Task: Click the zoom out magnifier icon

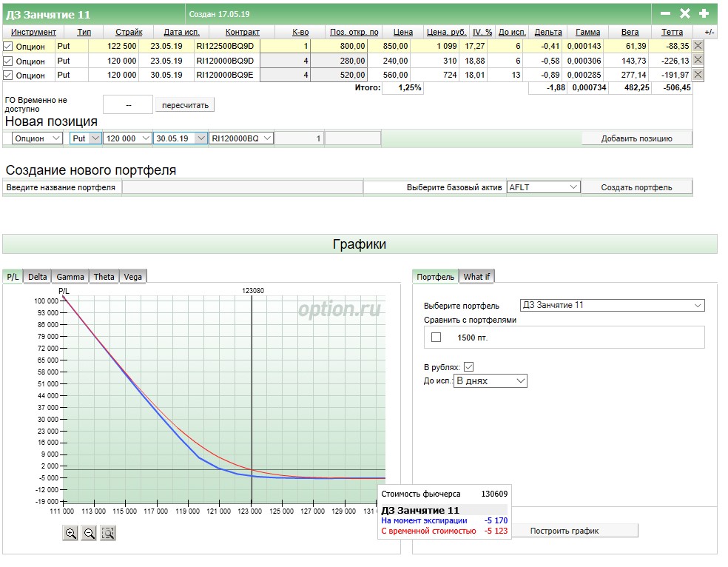Action: pos(90,533)
